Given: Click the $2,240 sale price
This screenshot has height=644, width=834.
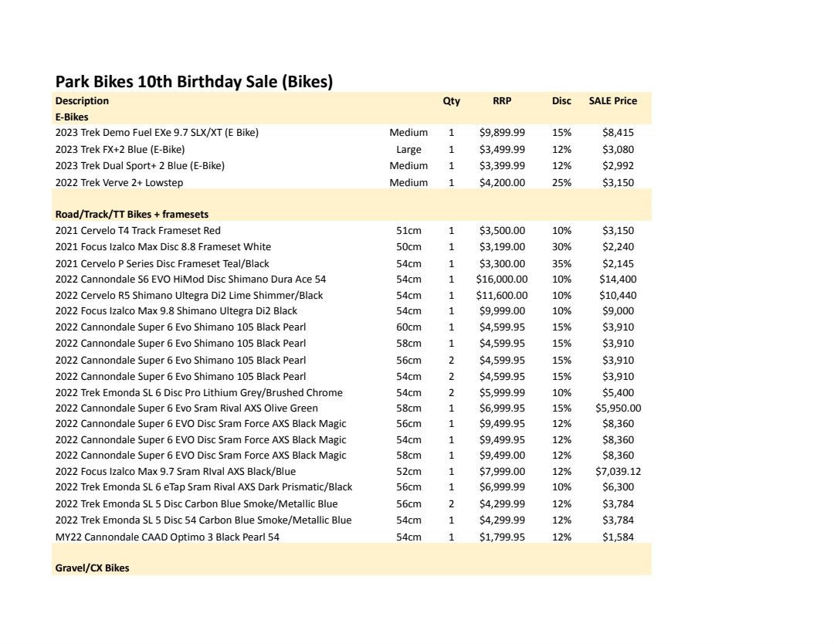Looking at the screenshot, I should point(618,247).
